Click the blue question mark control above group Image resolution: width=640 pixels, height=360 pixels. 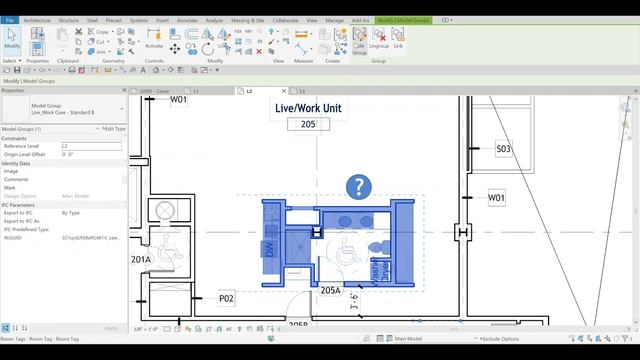tap(359, 187)
